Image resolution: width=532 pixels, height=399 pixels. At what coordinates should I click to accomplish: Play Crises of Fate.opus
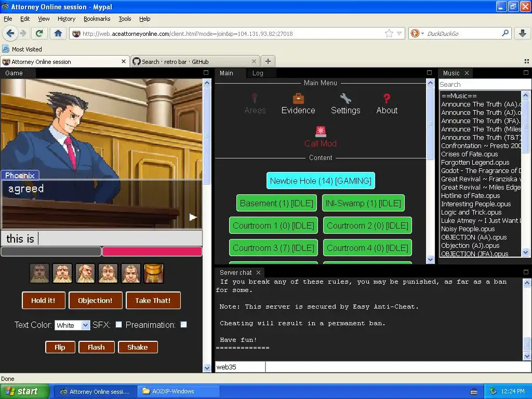tap(469, 154)
